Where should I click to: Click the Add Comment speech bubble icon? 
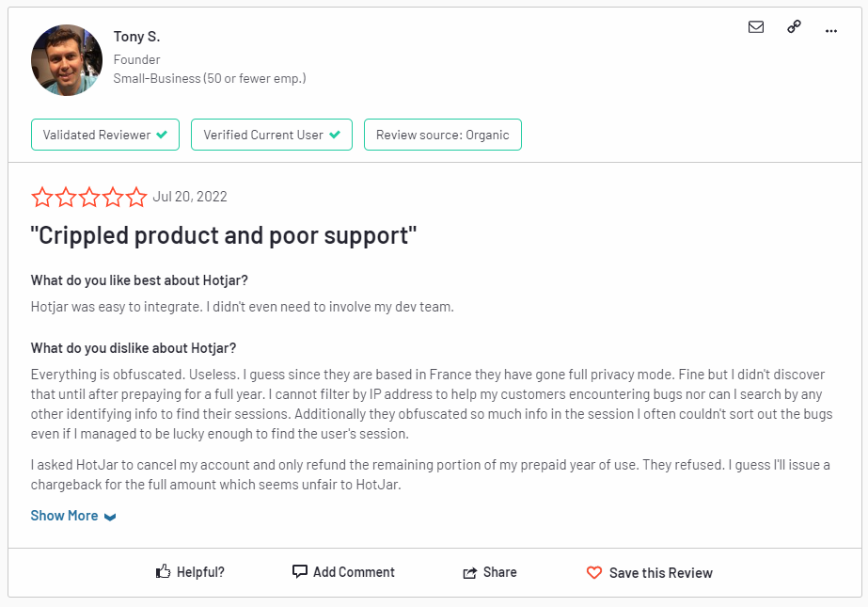click(300, 571)
